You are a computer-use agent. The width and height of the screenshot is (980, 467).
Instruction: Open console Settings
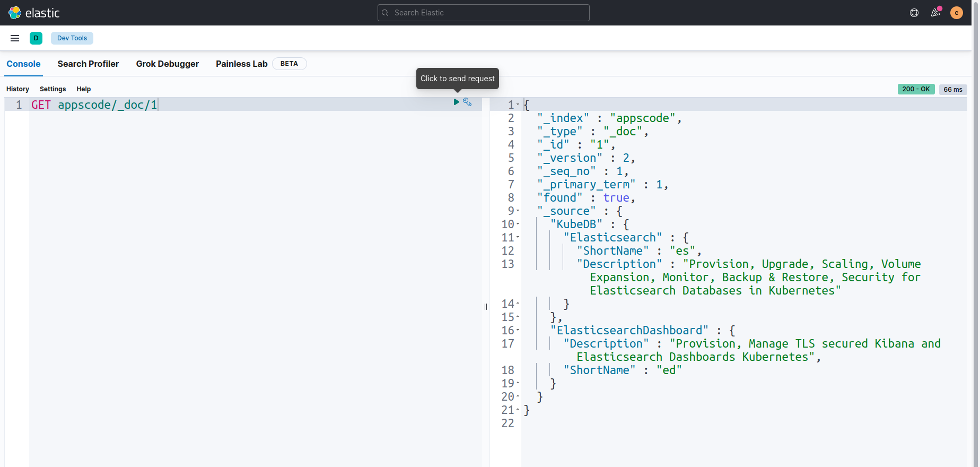[52, 89]
